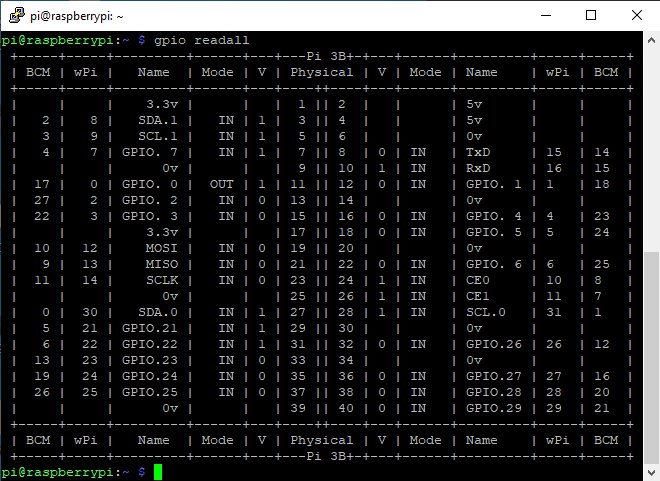
Task: Click the scrollbar down arrow
Action: (651, 472)
